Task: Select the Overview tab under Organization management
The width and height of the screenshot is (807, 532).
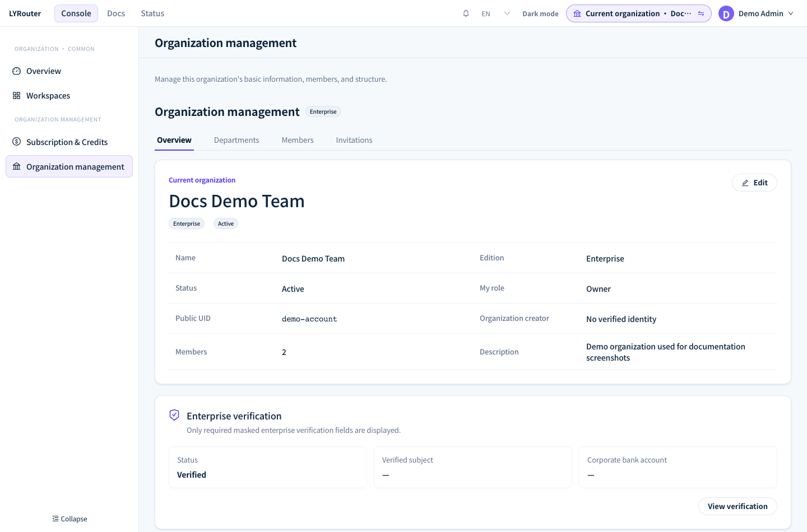Action: click(174, 140)
